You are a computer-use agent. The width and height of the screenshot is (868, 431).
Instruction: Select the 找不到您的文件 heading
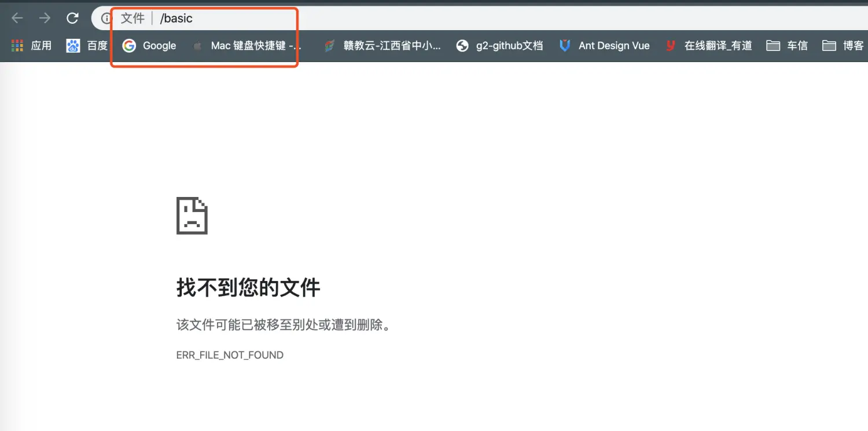248,287
